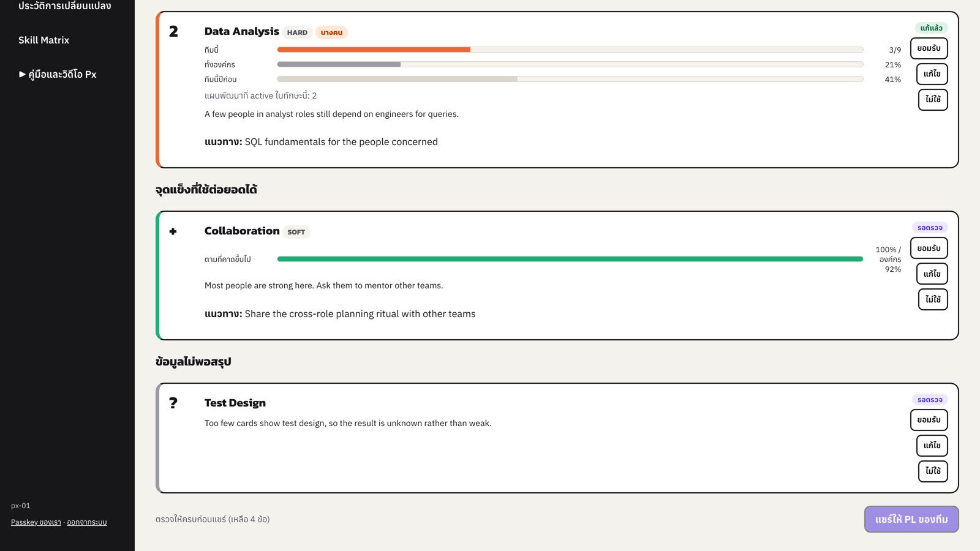Reject the Test Design card with ไม่ใช่
Image resolution: width=980 pixels, height=551 pixels.
(x=933, y=471)
